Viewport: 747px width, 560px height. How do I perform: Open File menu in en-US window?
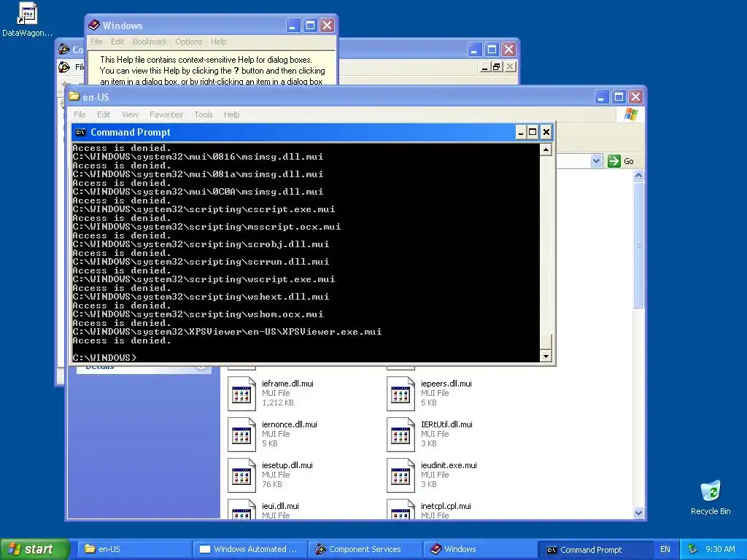click(80, 114)
